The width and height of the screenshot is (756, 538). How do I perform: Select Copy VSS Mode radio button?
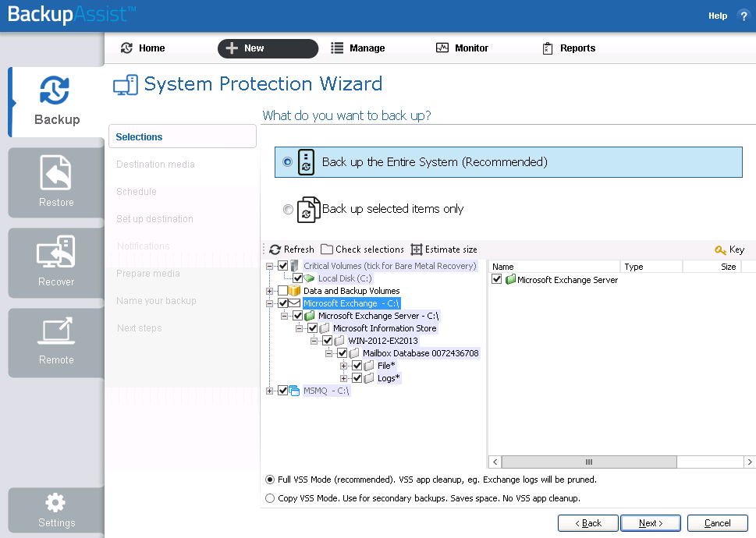click(270, 498)
